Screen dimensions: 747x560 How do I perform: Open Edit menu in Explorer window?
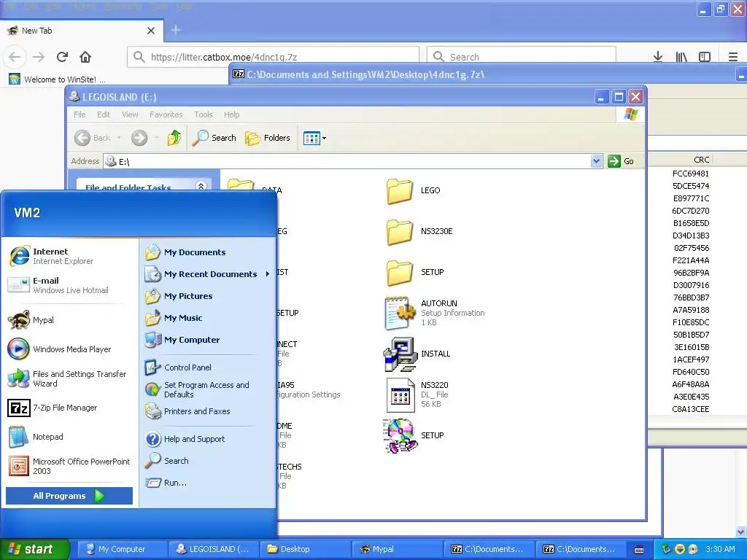pos(104,114)
